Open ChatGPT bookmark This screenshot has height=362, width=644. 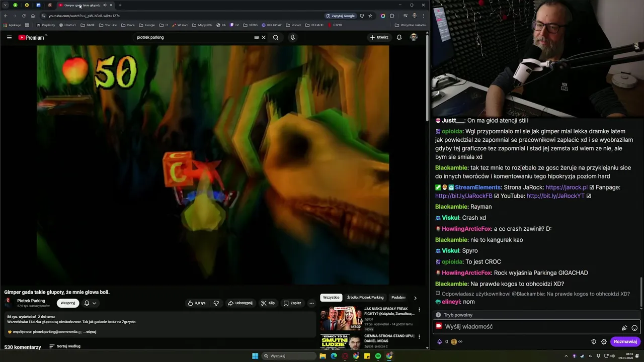[67, 25]
